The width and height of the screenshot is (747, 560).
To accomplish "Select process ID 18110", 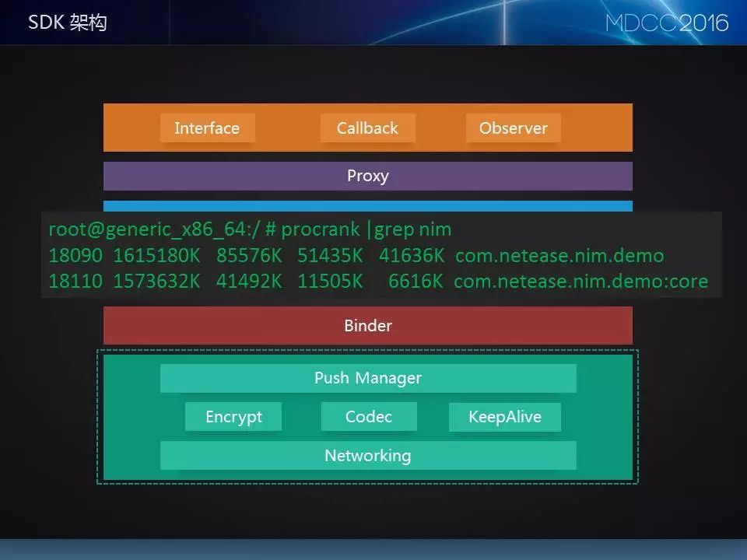I will pyautogui.click(x=75, y=281).
